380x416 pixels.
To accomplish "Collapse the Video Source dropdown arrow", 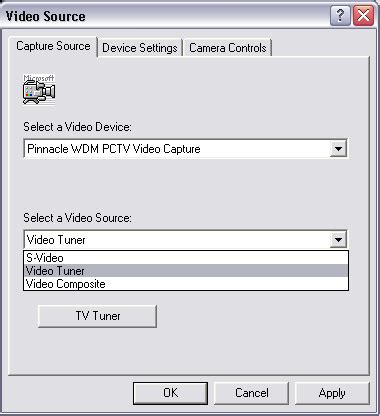I will [x=338, y=240].
